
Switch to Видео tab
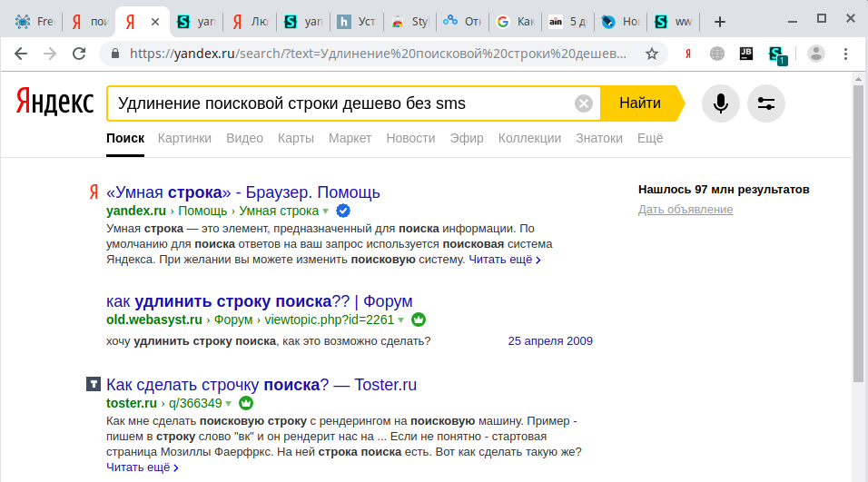(x=244, y=138)
